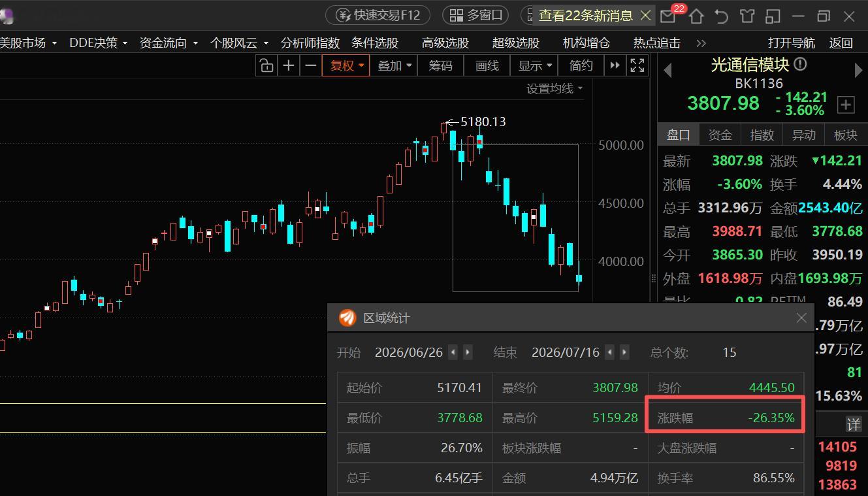Zoom in the chart with the plus icon

point(288,65)
